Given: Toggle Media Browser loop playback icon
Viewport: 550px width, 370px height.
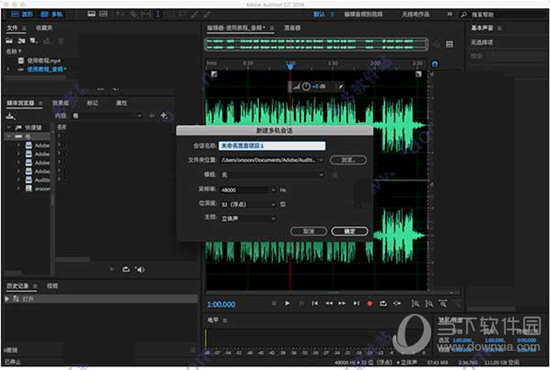Looking at the screenshot, I should tap(126, 269).
